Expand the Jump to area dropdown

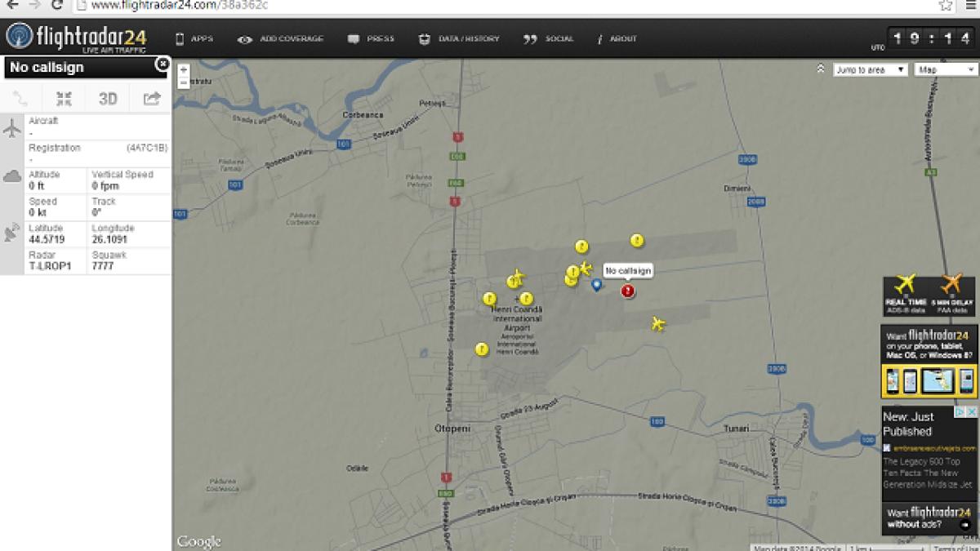870,70
